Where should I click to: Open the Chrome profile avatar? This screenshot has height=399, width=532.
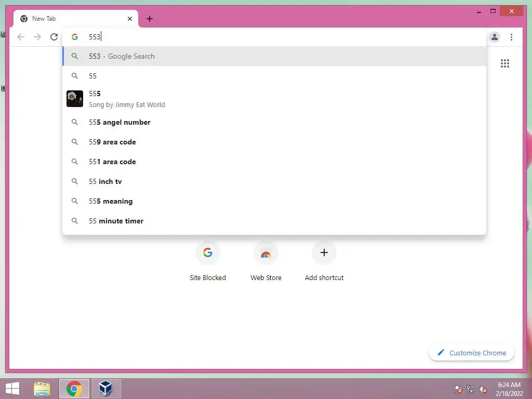pos(495,37)
